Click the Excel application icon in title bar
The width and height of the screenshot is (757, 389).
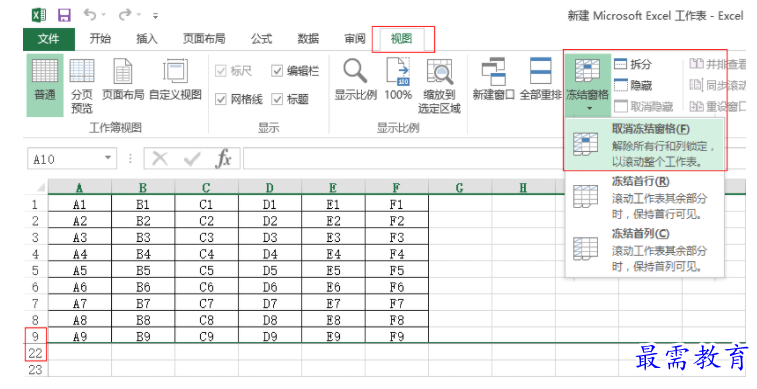tap(39, 15)
